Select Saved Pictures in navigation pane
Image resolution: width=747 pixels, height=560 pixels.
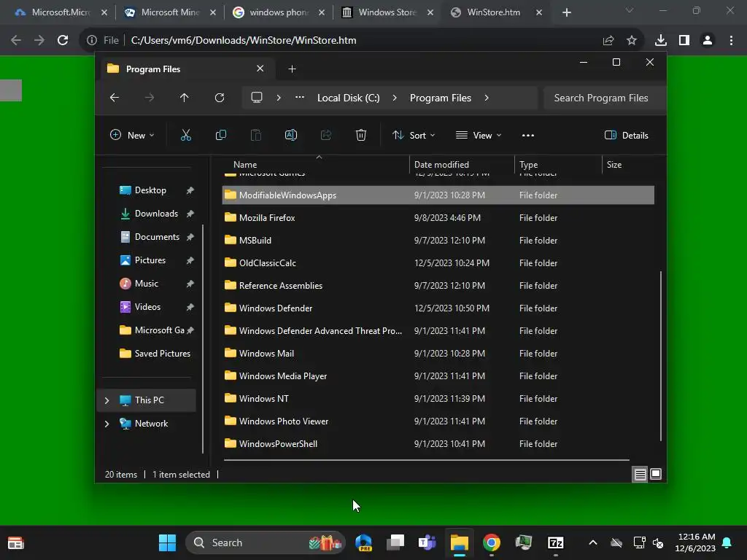pos(155,354)
